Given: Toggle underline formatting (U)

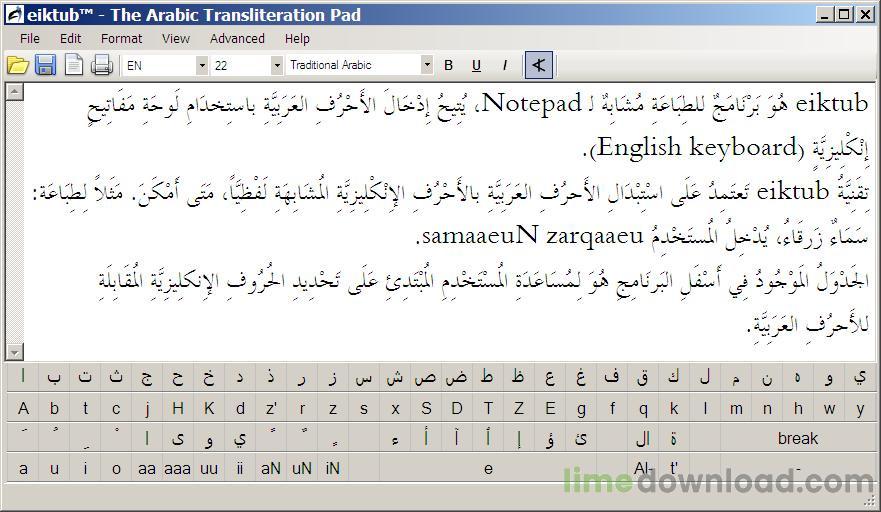Looking at the screenshot, I should [x=476, y=65].
